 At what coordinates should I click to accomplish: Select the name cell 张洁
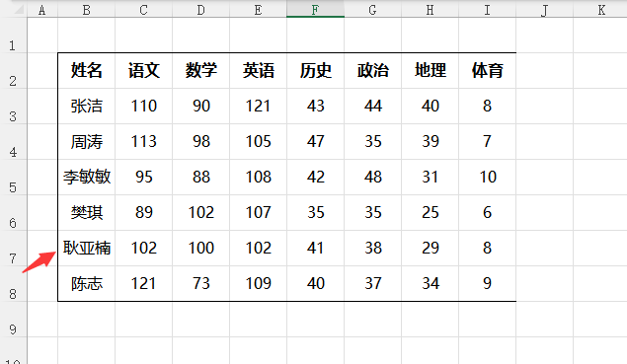[x=86, y=106]
